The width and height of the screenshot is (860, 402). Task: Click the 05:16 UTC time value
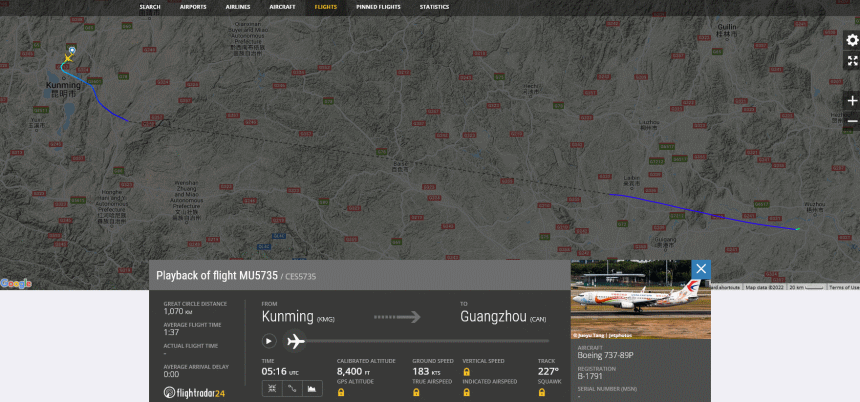click(x=280, y=371)
